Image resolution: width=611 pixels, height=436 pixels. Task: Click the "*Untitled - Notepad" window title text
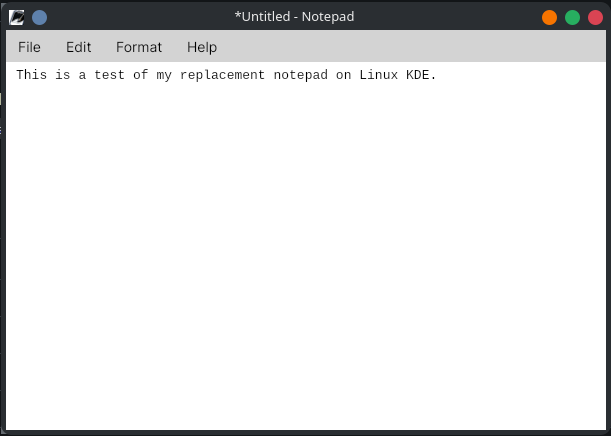pyautogui.click(x=294, y=17)
